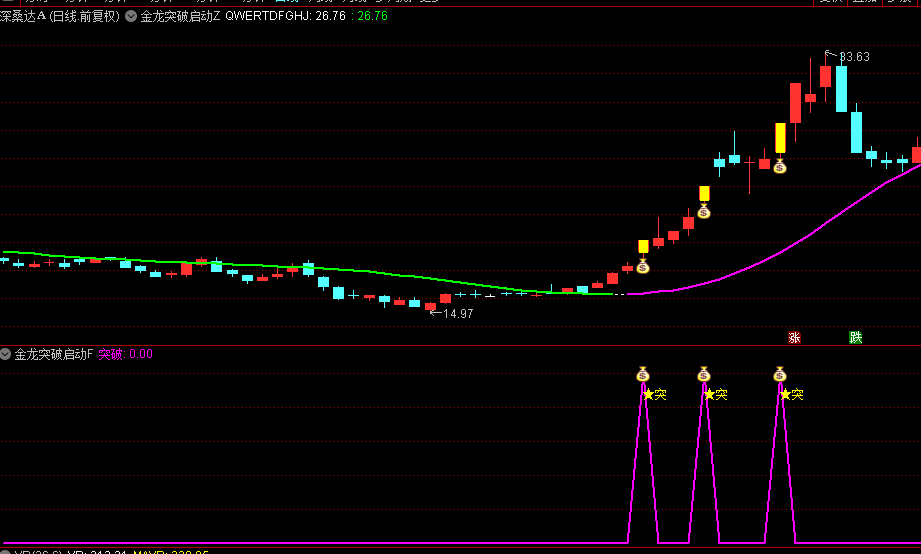Expand the 金龙突破启动F indicator dropdown
This screenshot has width=921, height=554.
point(6,354)
